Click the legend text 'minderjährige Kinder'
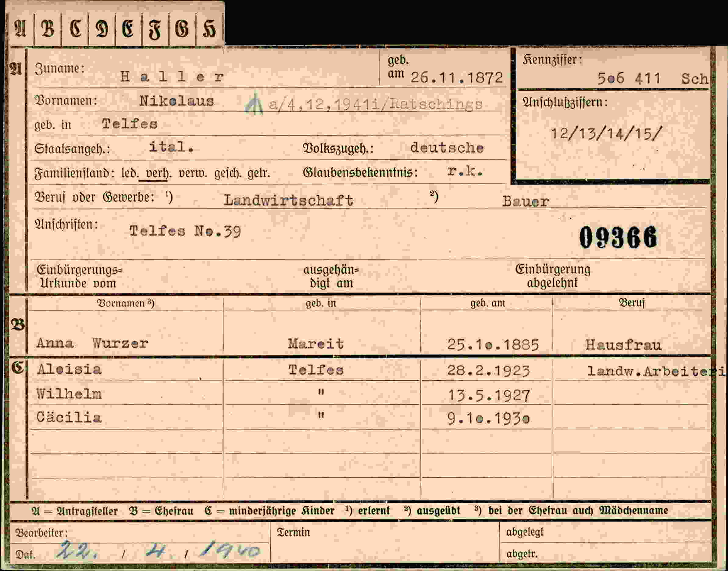 [x=282, y=511]
